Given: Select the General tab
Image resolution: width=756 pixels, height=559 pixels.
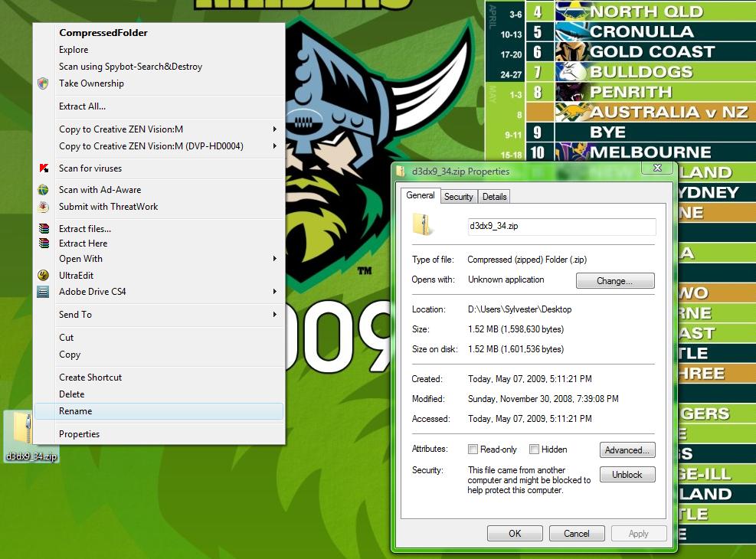Looking at the screenshot, I should (421, 195).
